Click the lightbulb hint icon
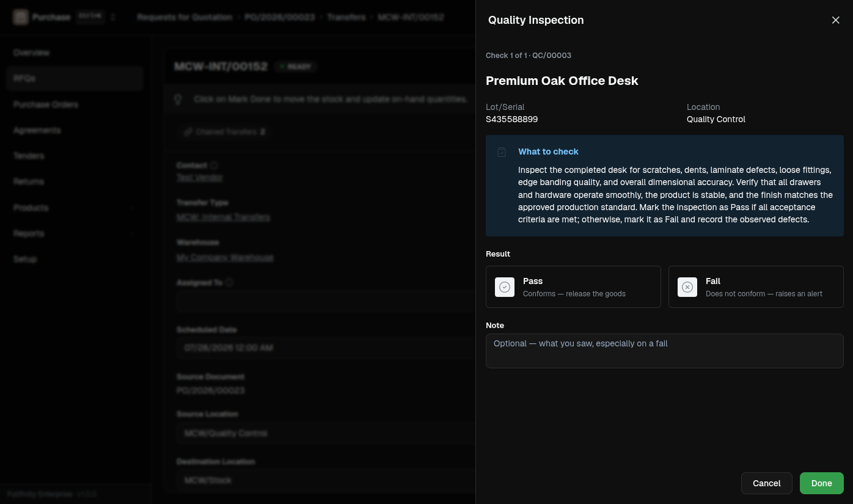Screen dimensions: 853x504 (x=178, y=99)
